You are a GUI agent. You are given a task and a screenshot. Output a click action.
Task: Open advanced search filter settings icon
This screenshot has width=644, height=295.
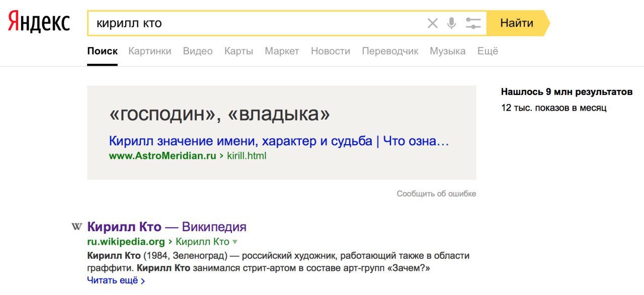[x=473, y=23]
